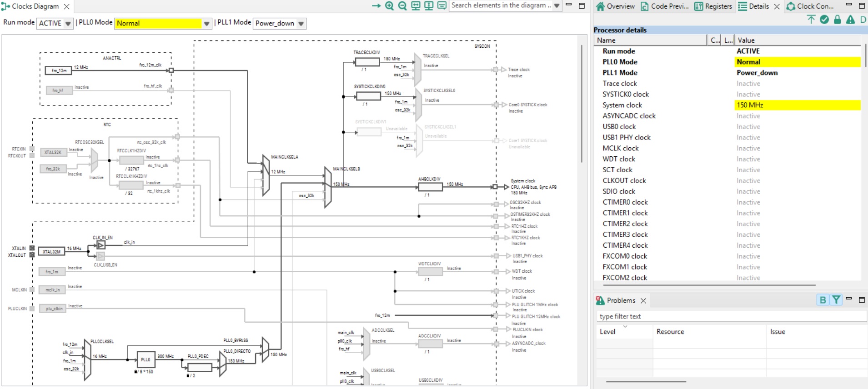Toggle the B button in Problems panel
Screen dimensions: 868x389
823,300
